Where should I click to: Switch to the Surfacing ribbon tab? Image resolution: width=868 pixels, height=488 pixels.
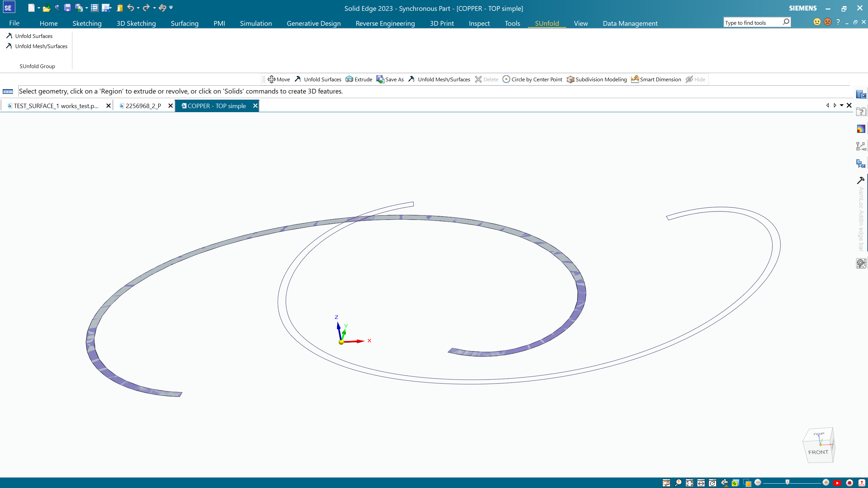184,23
